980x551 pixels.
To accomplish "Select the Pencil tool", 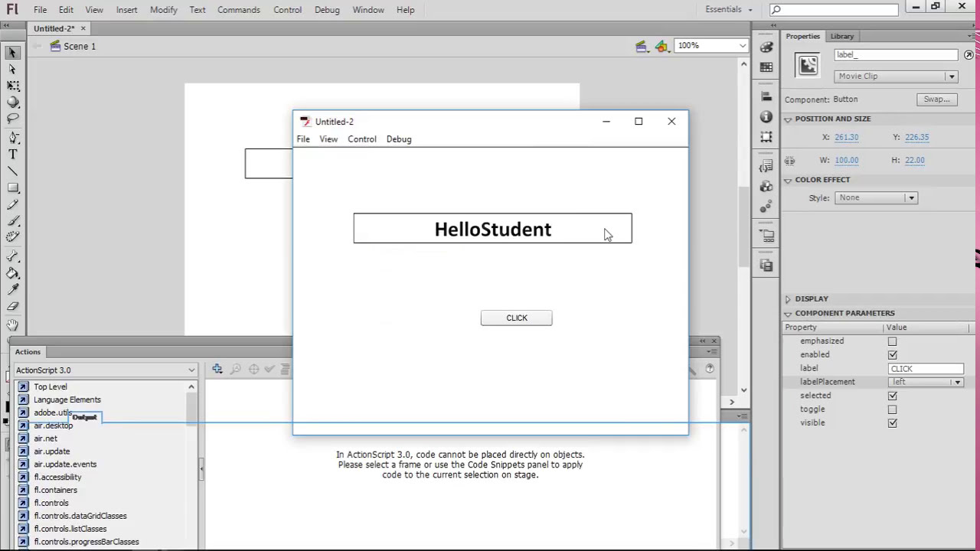I will point(12,205).
